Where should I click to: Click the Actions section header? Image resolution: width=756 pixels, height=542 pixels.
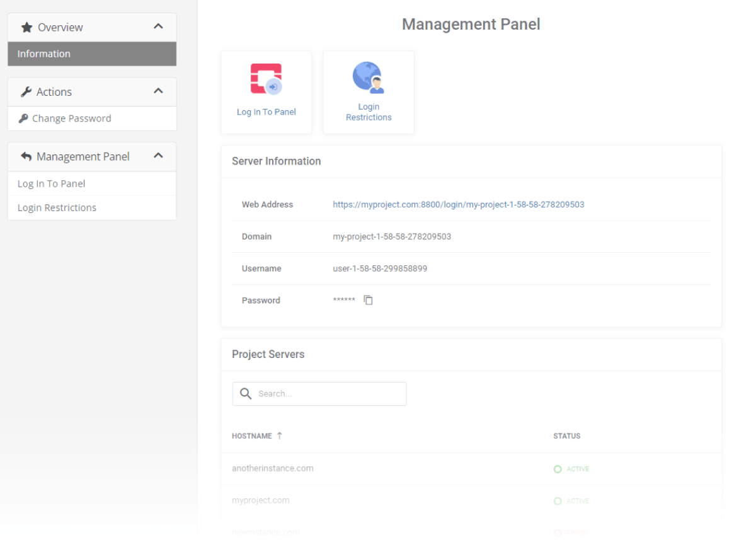[x=92, y=92]
